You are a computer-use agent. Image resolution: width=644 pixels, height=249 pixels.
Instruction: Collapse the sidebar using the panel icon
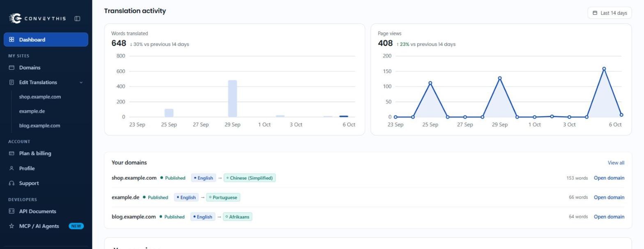point(77,18)
